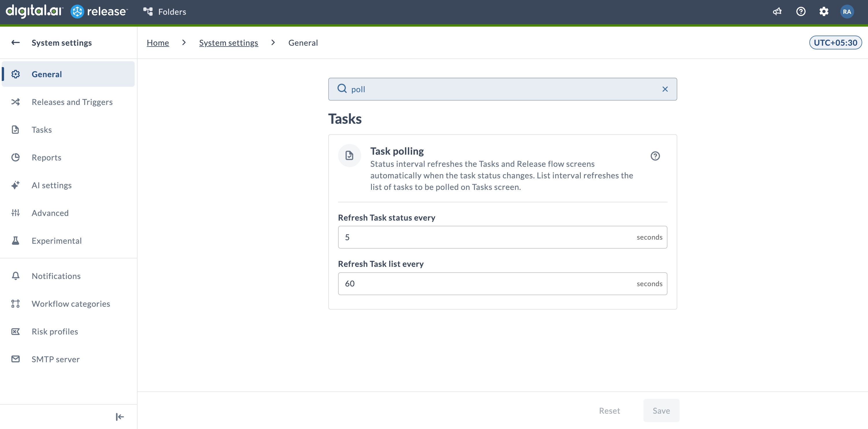Image resolution: width=868 pixels, height=429 pixels.
Task: Open Experimental settings in sidebar
Action: click(68, 241)
